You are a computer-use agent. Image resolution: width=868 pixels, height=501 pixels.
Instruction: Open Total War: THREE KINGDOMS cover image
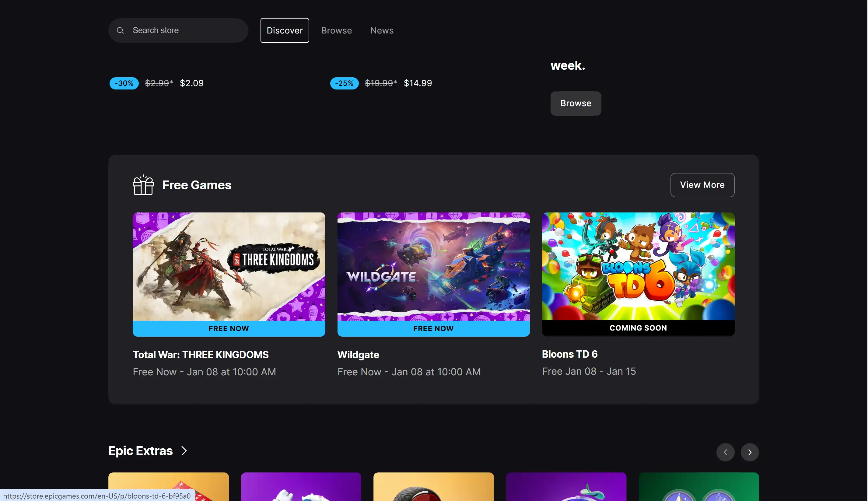click(x=229, y=267)
